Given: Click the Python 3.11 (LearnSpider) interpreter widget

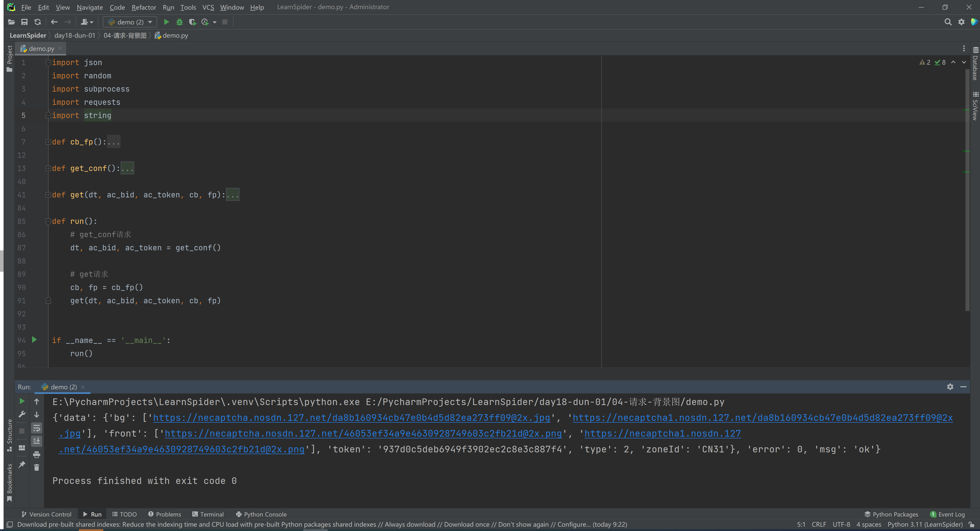Looking at the screenshot, I should point(925,524).
